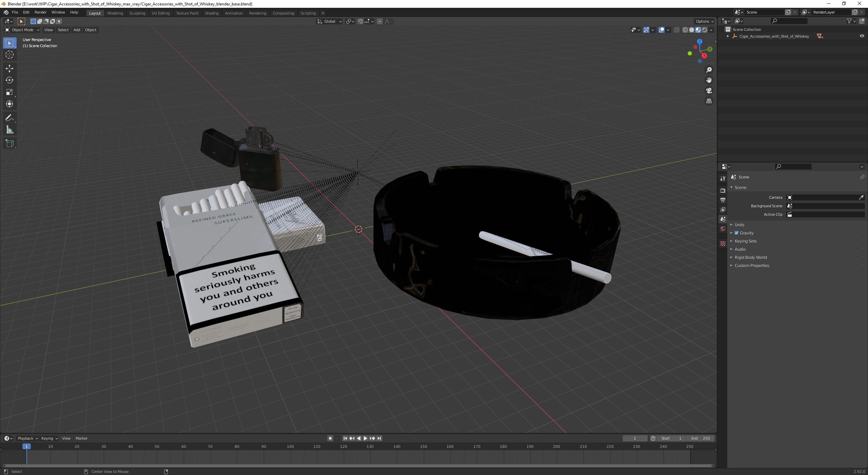This screenshot has width=868, height=475.
Task: Open the Output properties tab
Action: [x=723, y=200]
